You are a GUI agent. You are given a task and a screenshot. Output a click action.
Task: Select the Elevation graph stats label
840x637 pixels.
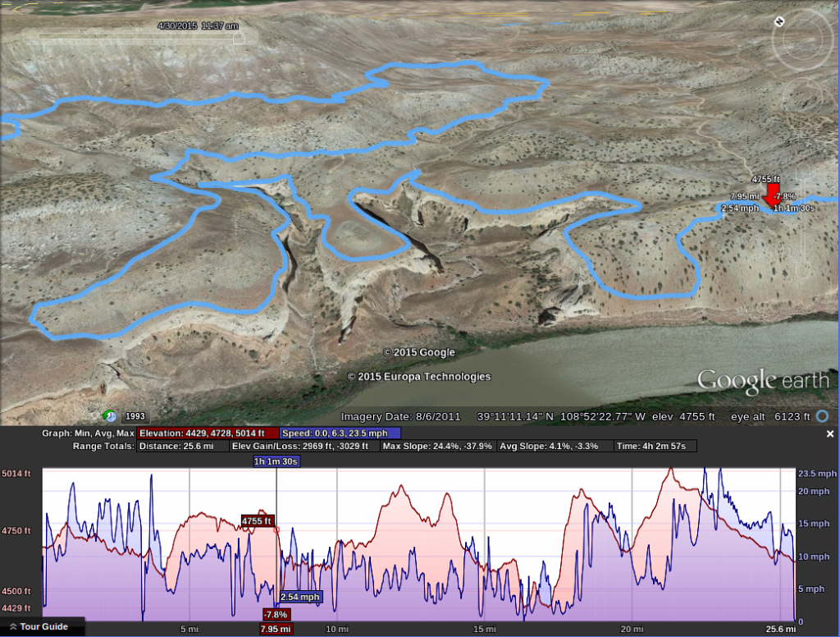coord(208,433)
